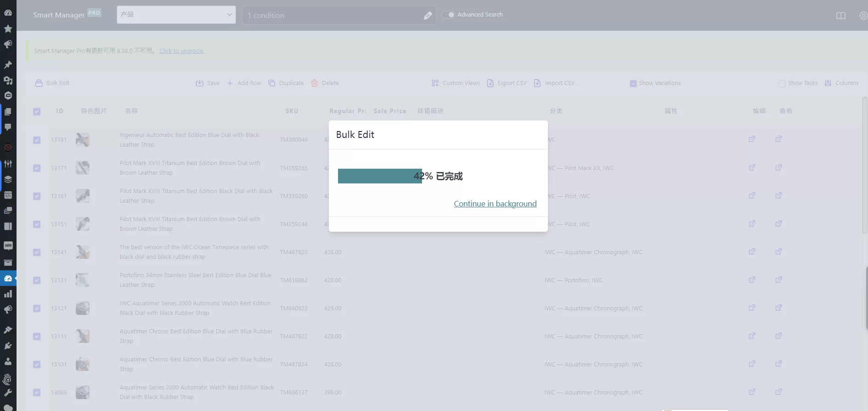Click thumbnail image of product 13141
The image size is (868, 411).
(x=83, y=252)
